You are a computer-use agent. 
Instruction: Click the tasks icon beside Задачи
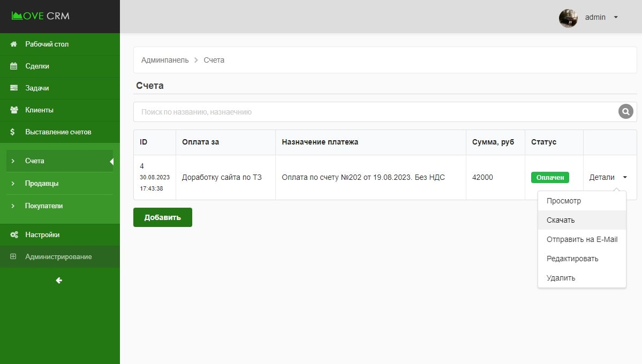14,88
